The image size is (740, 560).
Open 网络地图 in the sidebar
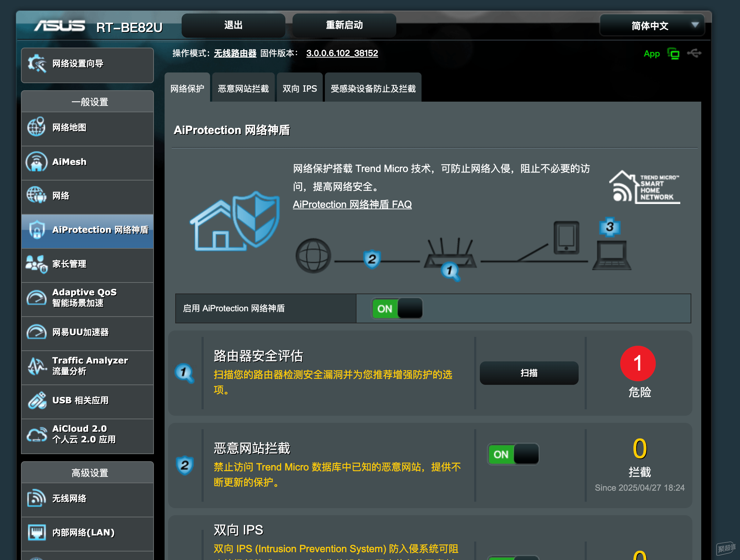click(87, 129)
